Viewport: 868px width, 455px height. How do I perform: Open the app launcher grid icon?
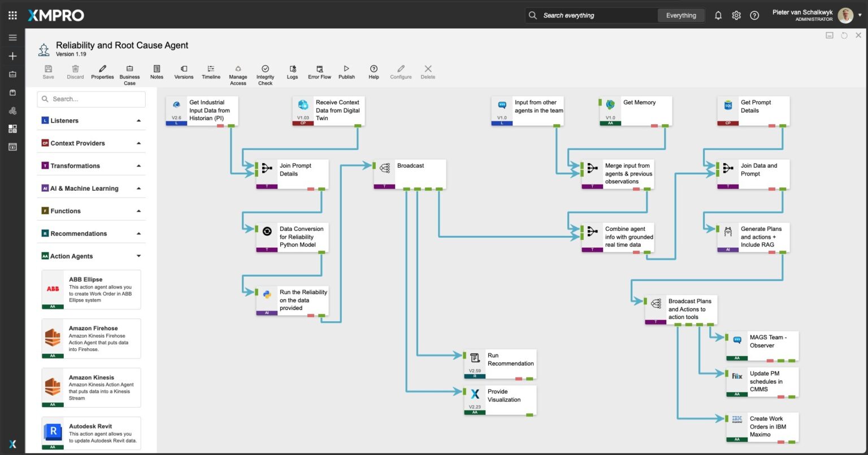tap(12, 16)
